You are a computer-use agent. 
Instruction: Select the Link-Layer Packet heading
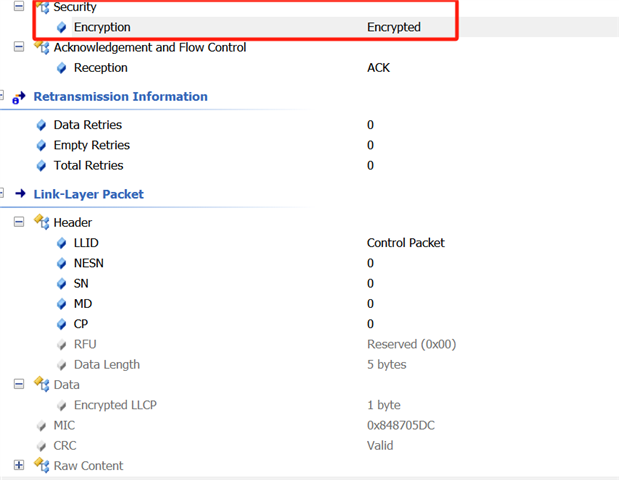pos(88,194)
